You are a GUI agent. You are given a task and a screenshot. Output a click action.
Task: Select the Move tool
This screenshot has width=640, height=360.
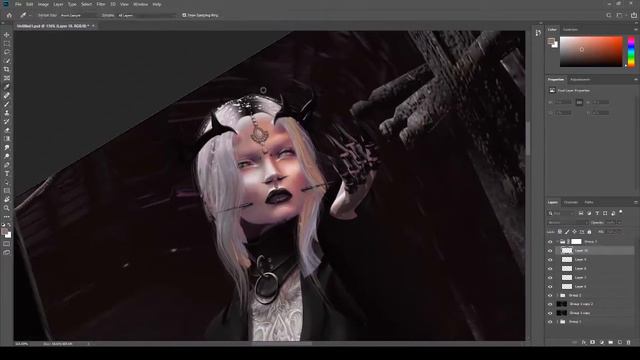coord(7,35)
